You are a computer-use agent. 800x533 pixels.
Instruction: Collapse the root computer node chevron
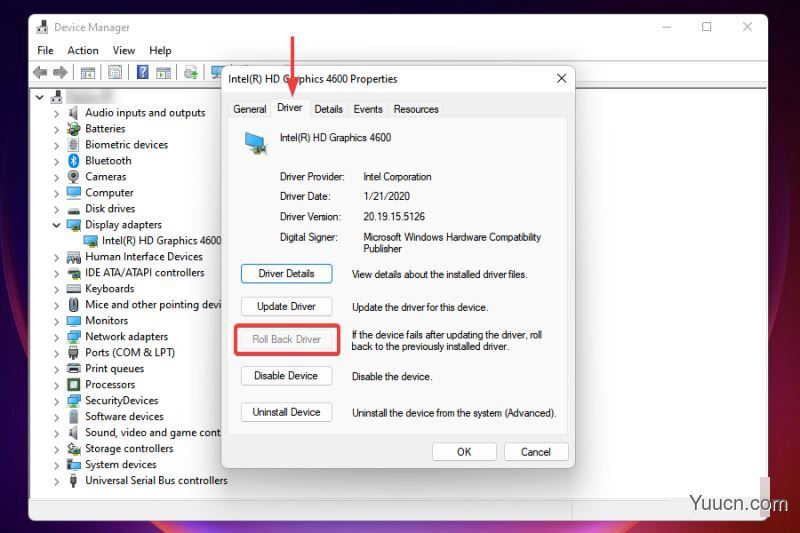click(x=40, y=97)
